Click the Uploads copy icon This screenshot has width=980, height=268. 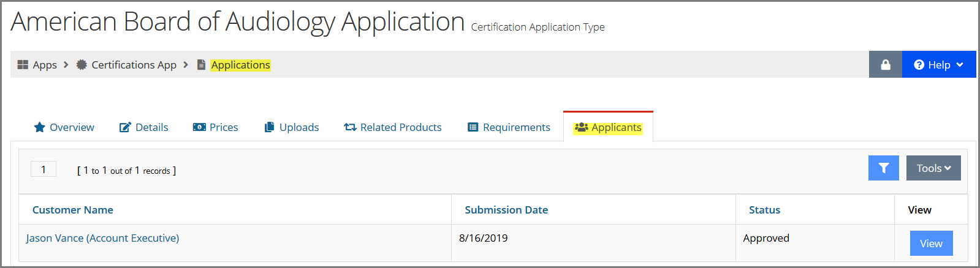tap(269, 127)
